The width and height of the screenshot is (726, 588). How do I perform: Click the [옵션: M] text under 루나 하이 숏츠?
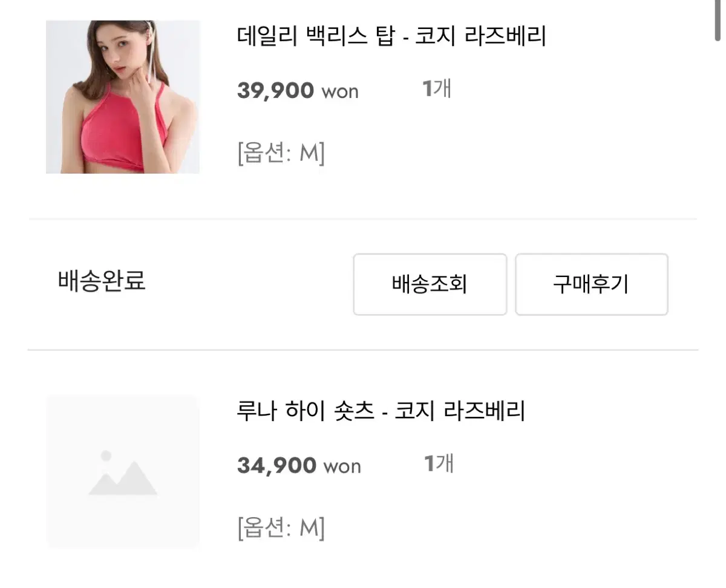point(281,528)
